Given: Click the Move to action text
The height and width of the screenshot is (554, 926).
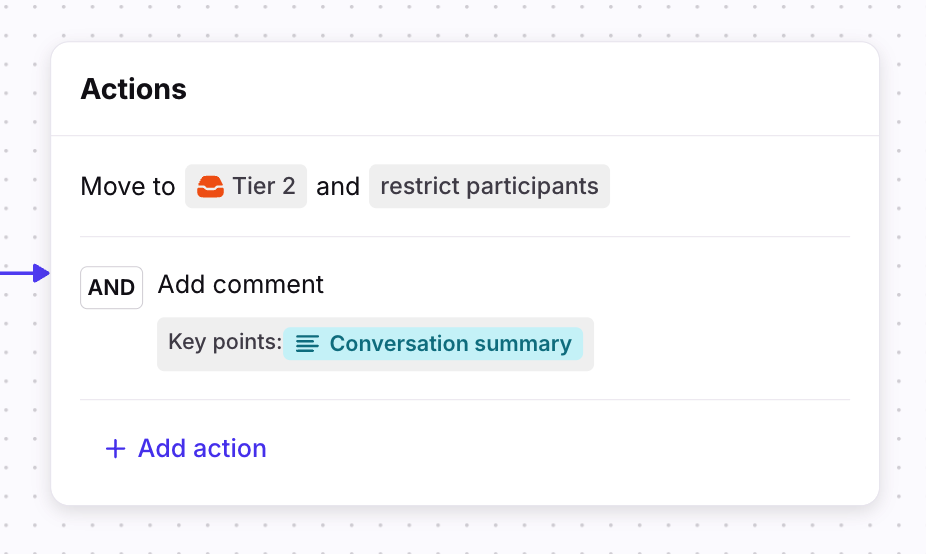Looking at the screenshot, I should click(127, 186).
